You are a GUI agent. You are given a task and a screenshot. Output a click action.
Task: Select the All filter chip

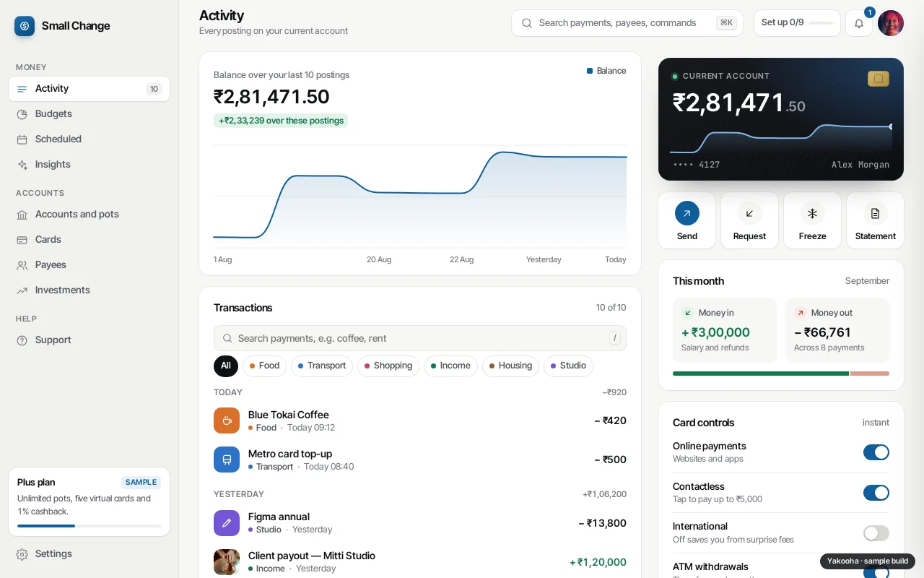tap(226, 366)
